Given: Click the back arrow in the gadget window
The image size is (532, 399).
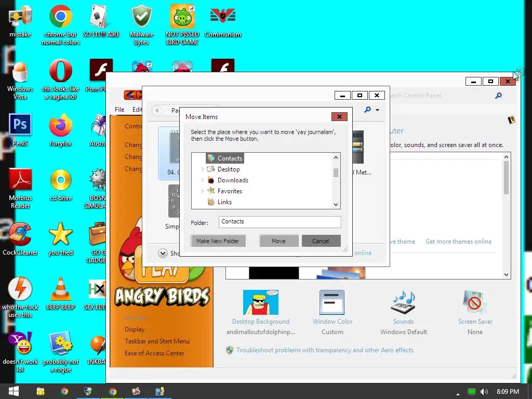Looking at the screenshot, I should coord(157,110).
